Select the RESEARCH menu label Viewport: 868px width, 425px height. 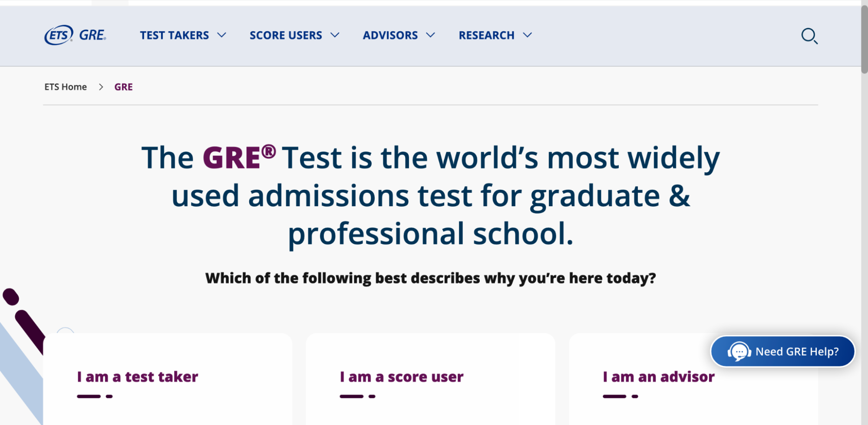[486, 35]
